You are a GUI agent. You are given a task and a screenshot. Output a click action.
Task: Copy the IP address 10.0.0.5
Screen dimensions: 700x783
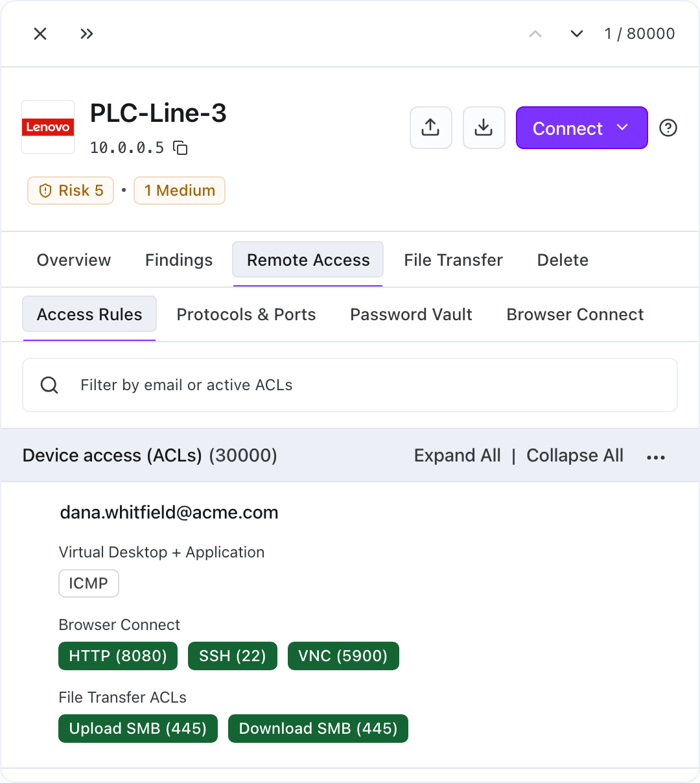180,148
